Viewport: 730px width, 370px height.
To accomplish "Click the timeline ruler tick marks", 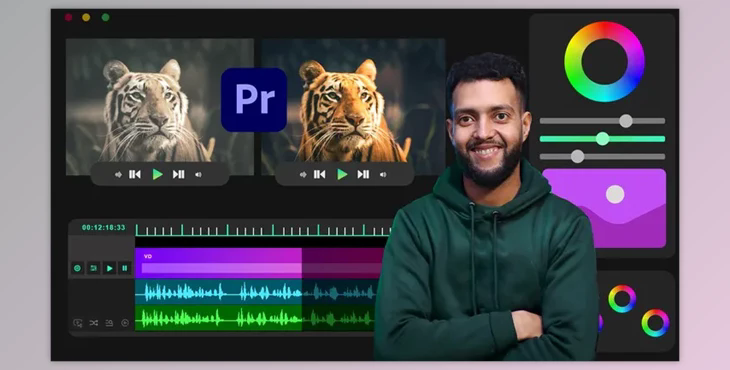I will pyautogui.click(x=264, y=230).
